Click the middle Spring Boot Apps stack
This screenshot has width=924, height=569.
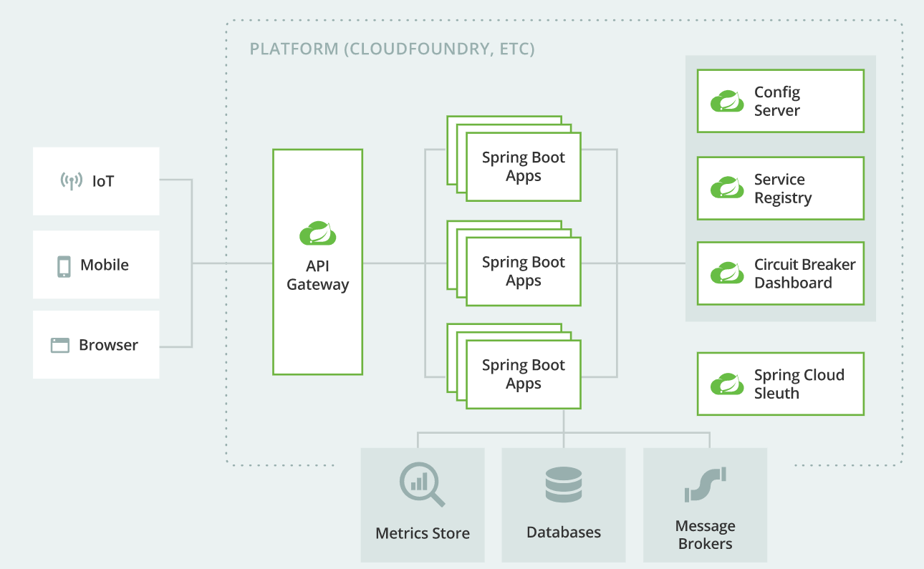[514, 263]
